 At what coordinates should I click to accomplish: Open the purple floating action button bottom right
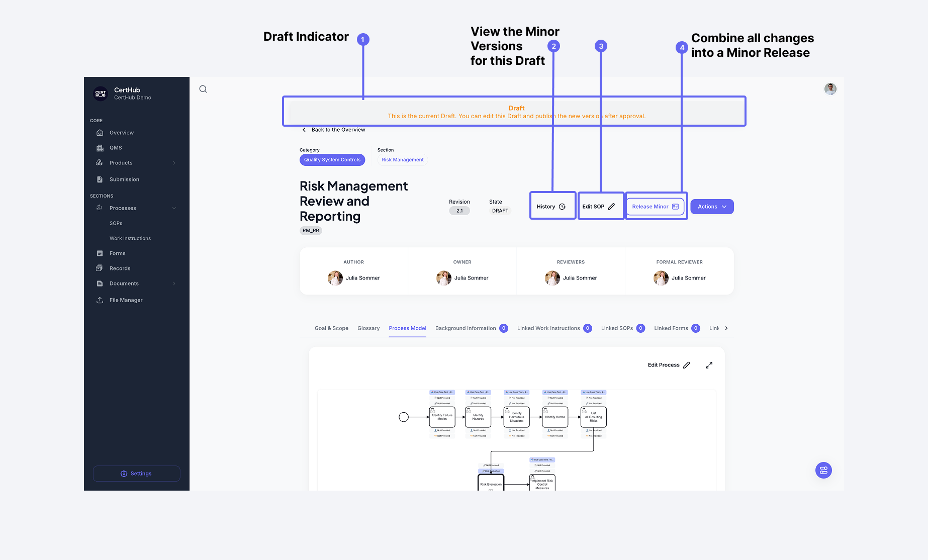[823, 470]
